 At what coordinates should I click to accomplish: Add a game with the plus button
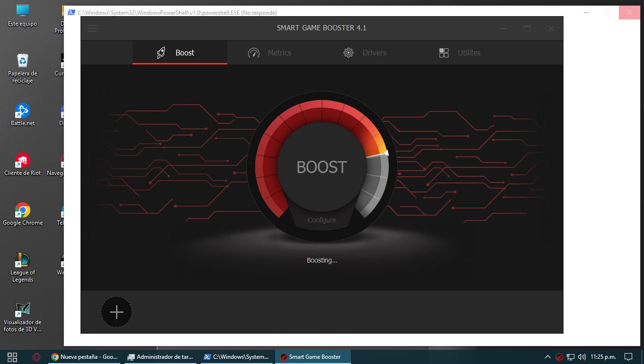116,312
